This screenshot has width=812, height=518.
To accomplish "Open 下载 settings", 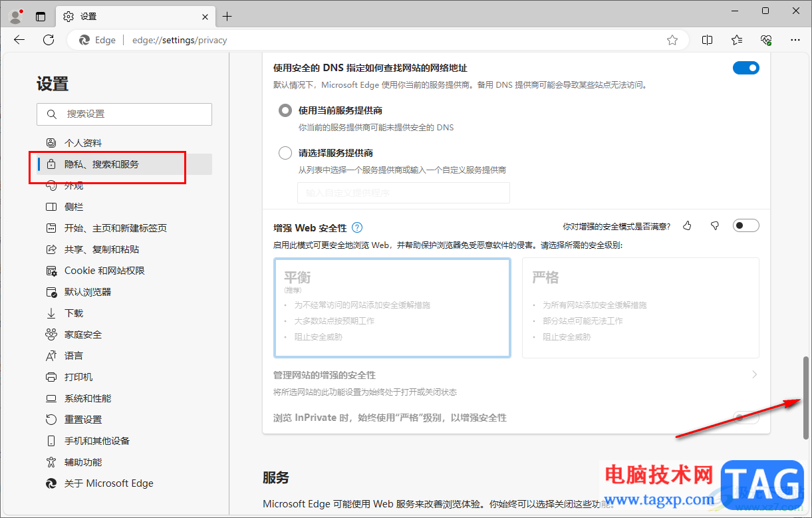I will pos(124,313).
